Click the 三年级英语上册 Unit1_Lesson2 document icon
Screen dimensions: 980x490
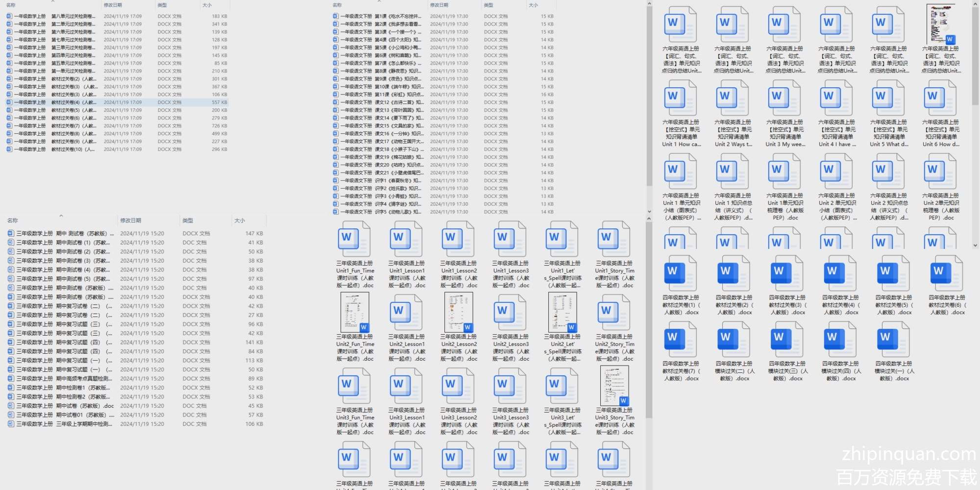coord(458,239)
